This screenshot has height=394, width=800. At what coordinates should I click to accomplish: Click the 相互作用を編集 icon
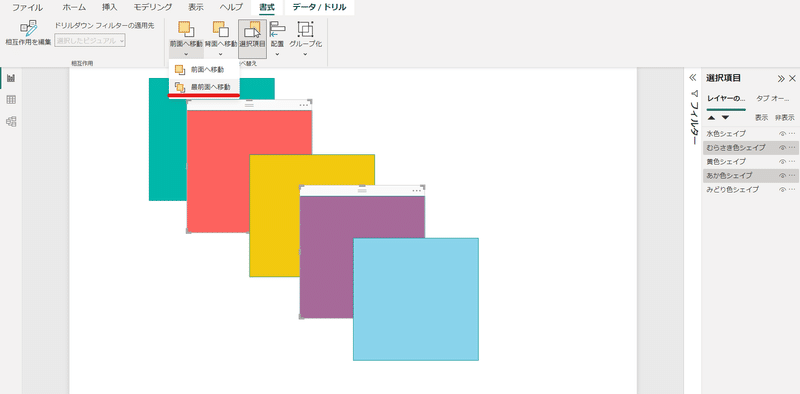coord(28,29)
